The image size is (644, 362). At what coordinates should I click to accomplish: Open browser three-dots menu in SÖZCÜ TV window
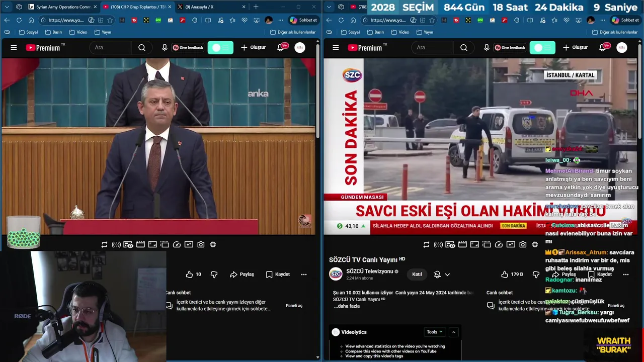pos(603,20)
